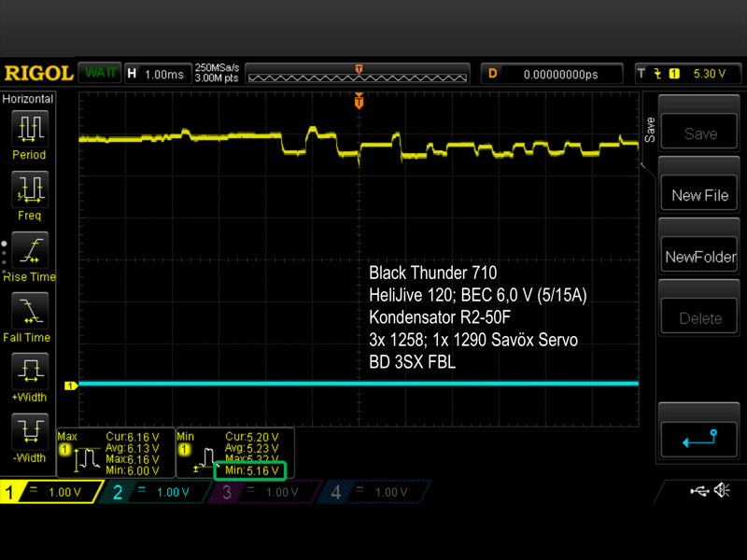
Task: Select the Freq measurement icon
Action: tap(30, 189)
